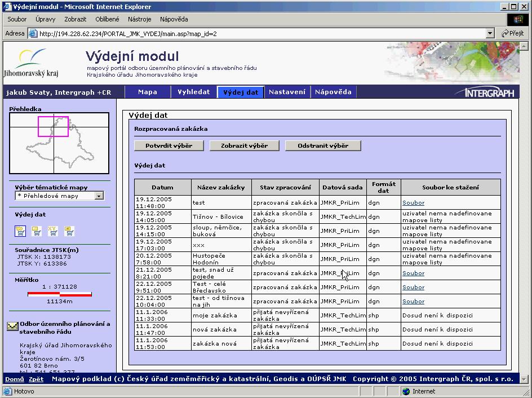Image resolution: width=532 pixels, height=398 pixels.
Task: Open the Úpravy menu
Action: tap(45, 19)
